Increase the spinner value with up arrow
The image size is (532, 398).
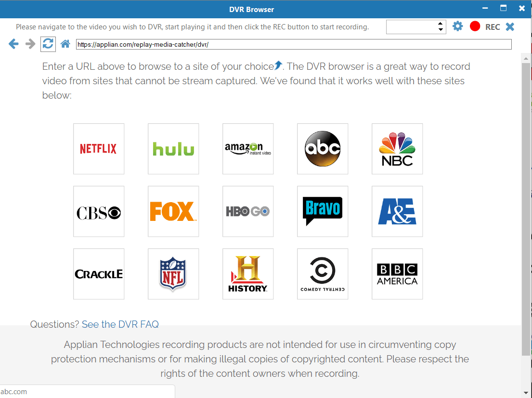coord(441,24)
